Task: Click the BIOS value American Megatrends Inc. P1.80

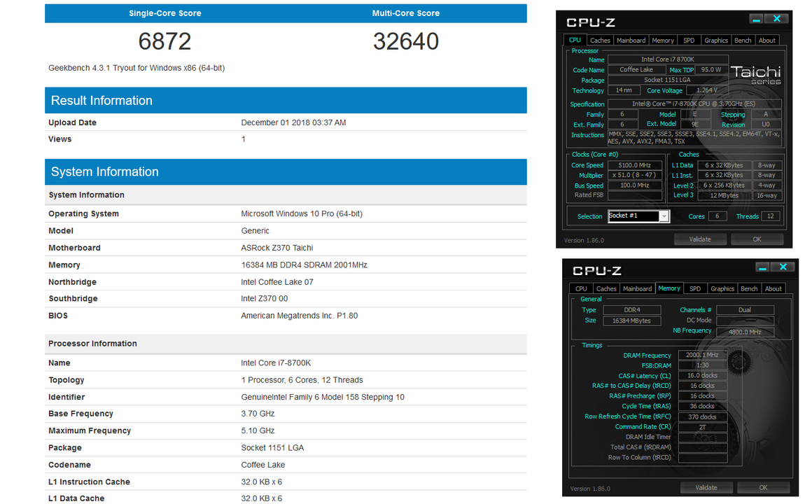Action: click(x=300, y=316)
